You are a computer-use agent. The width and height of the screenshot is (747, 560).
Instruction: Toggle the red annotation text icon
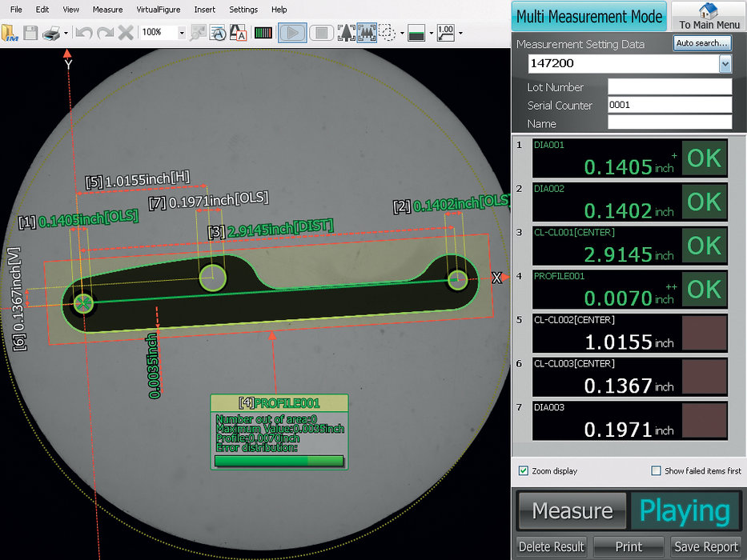238,33
